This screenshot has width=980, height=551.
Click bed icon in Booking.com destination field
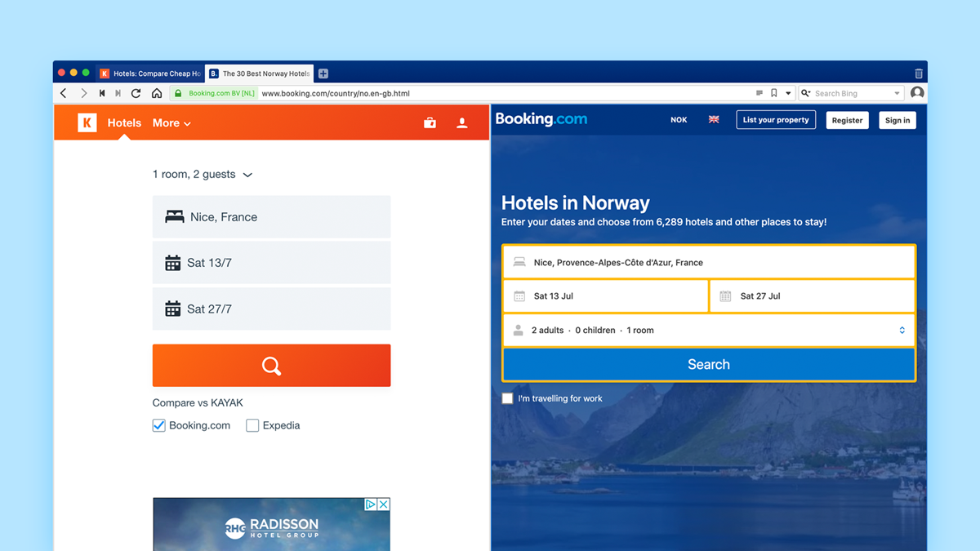(x=519, y=263)
